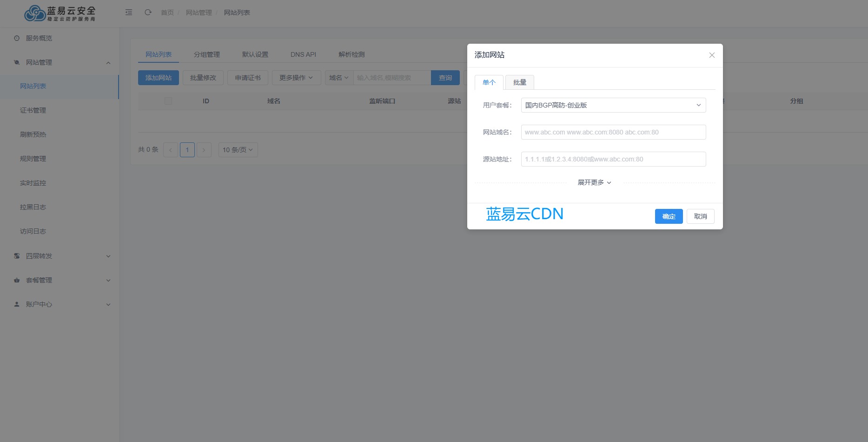Confirm the dialog by clicking 确定
Viewport: 868px width, 442px height.
point(669,216)
